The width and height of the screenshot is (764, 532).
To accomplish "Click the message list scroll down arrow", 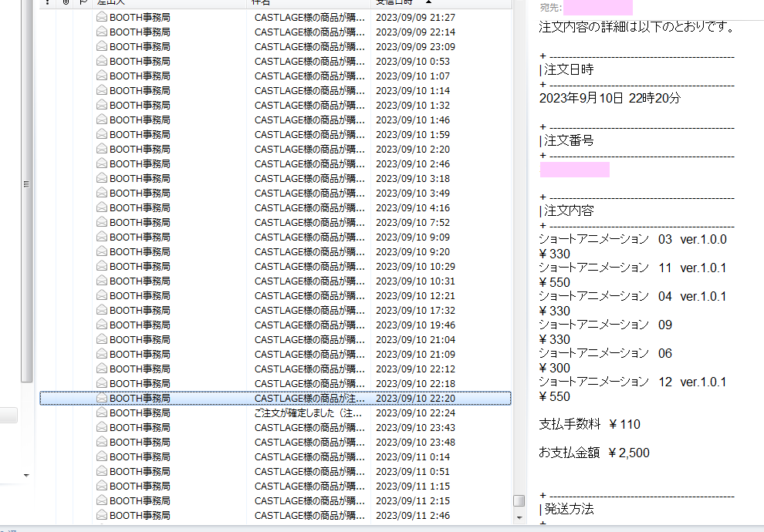I will click(519, 517).
